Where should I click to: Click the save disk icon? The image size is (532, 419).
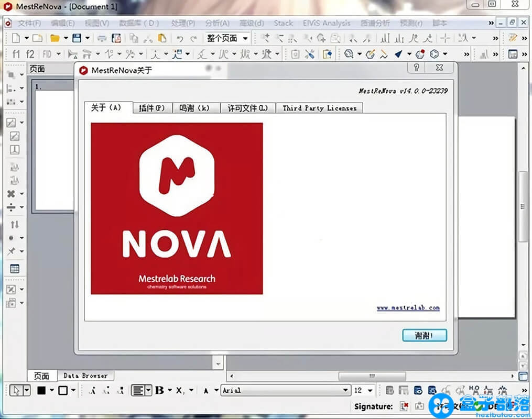coord(77,38)
